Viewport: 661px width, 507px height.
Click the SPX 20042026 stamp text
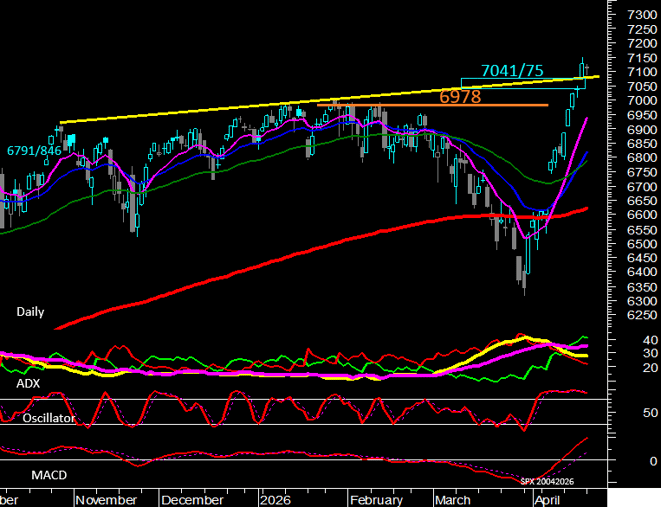coord(550,482)
